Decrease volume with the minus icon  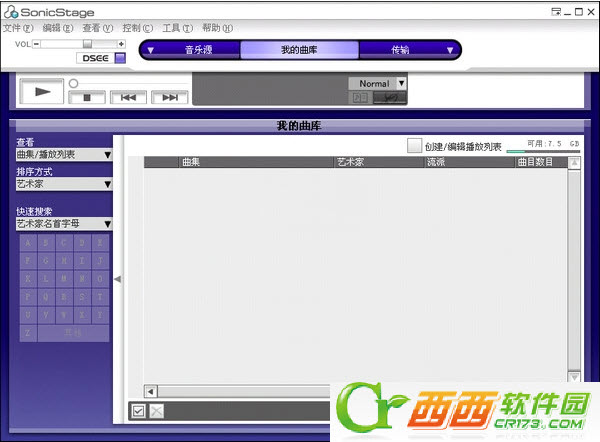tap(36, 44)
